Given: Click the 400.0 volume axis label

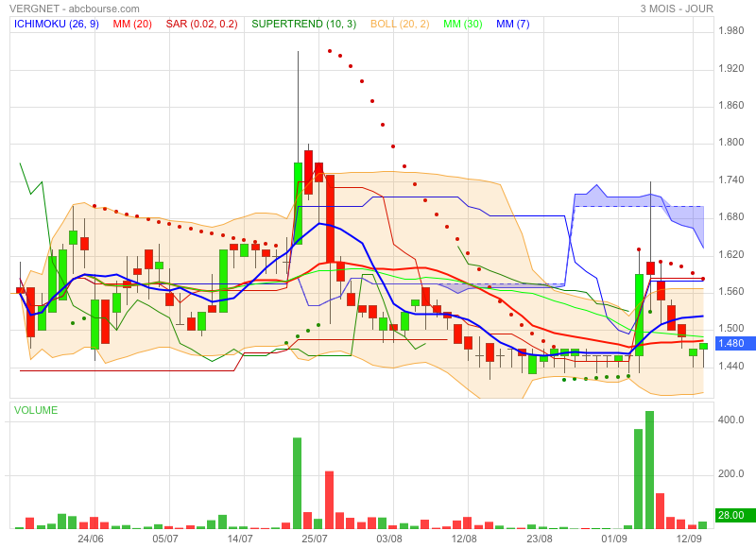Looking at the screenshot, I should pos(730,420).
